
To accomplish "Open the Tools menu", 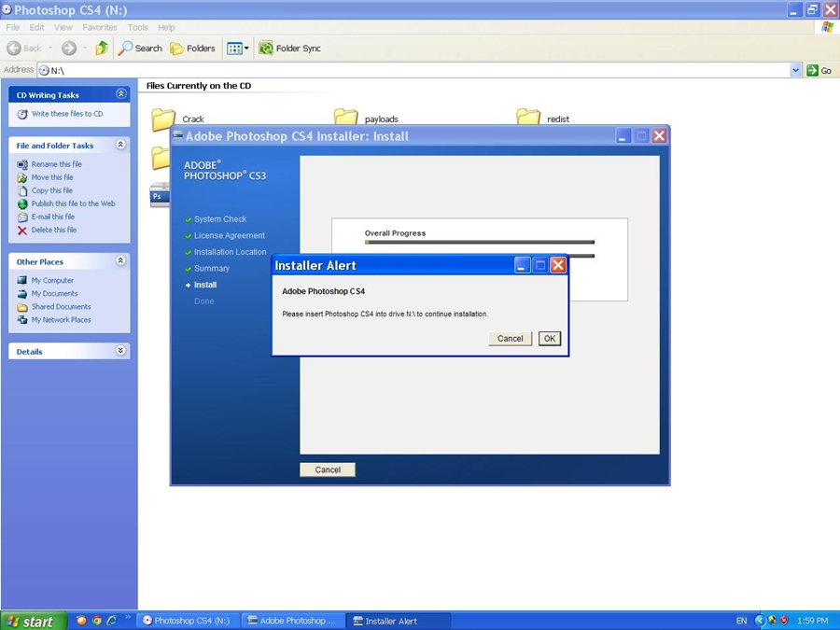I will 138,27.
